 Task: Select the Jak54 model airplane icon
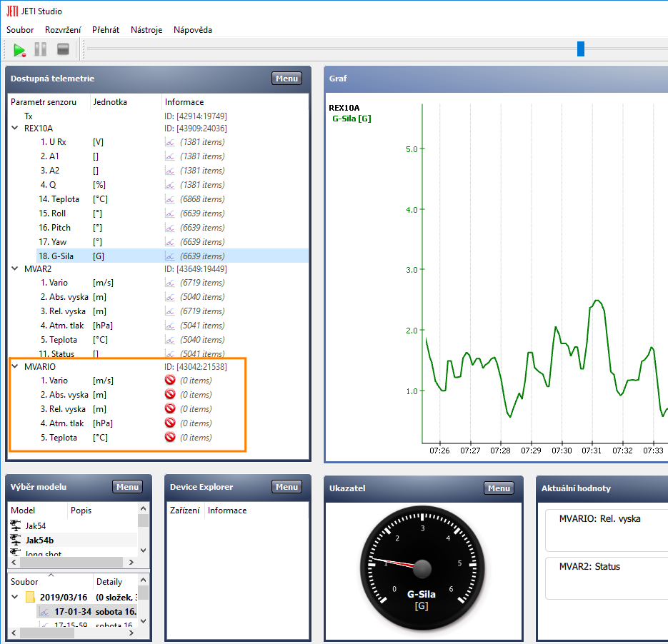tap(16, 525)
